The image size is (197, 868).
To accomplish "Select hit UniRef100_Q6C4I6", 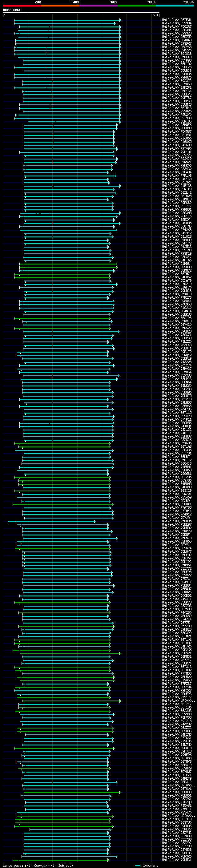I will click(177, 463).
